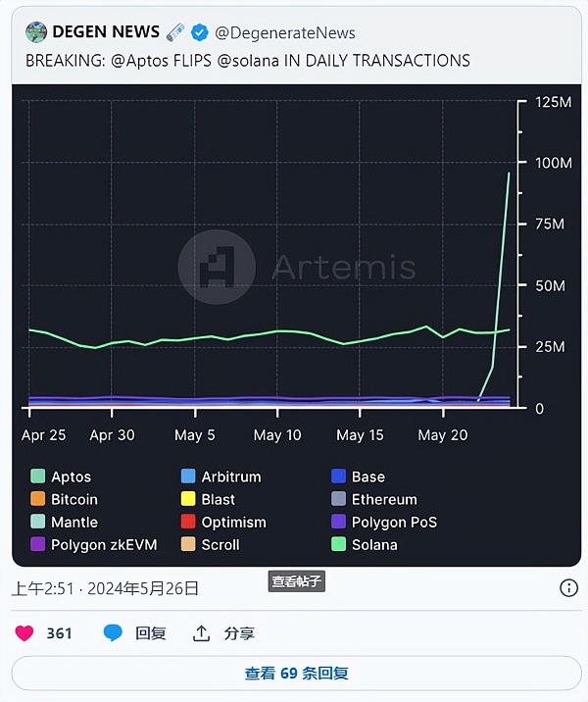588x702 pixels.
Task: Click the Bitcoin orange legend swatch
Action: tap(38, 499)
